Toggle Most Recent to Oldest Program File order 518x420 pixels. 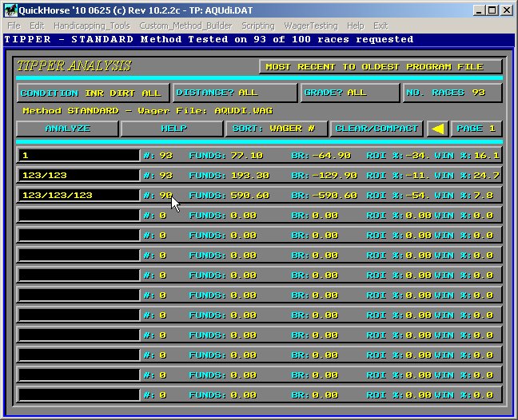[381, 67]
